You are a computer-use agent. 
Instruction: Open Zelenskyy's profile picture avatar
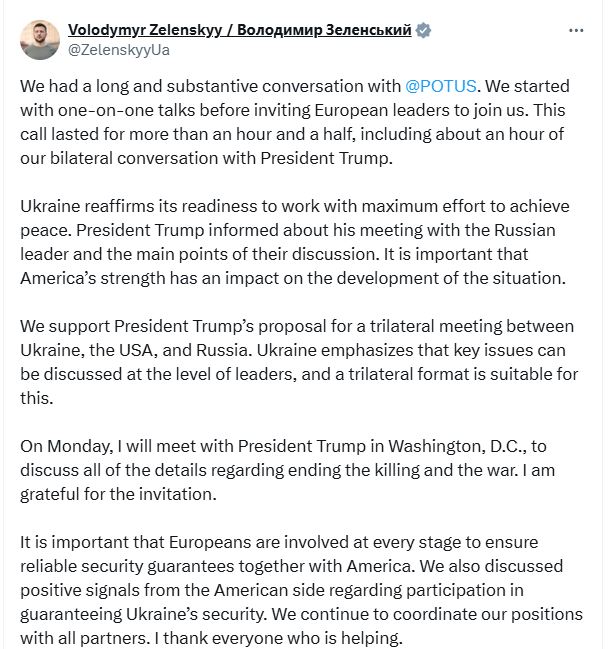point(40,40)
